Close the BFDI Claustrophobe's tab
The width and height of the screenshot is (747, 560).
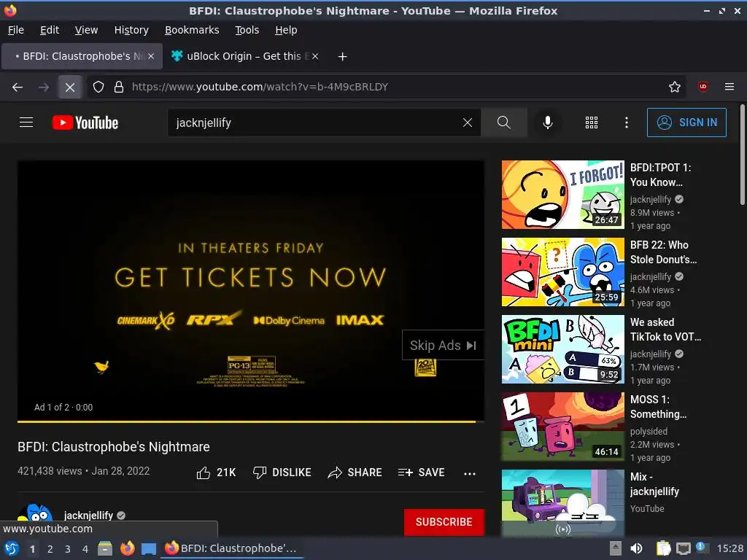tap(151, 56)
